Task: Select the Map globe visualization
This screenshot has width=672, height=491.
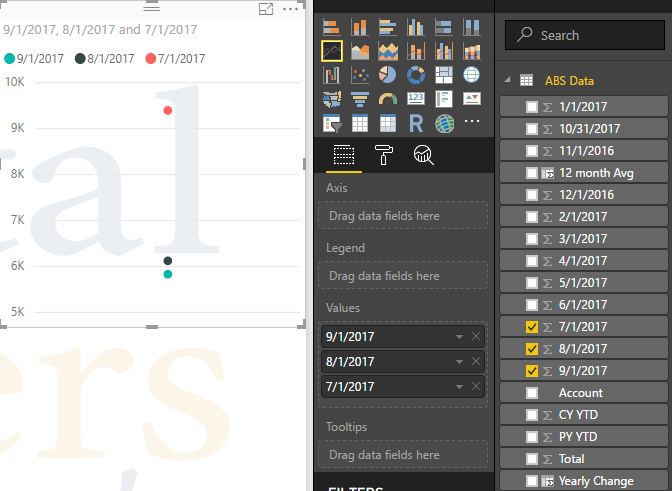Action: point(471,75)
